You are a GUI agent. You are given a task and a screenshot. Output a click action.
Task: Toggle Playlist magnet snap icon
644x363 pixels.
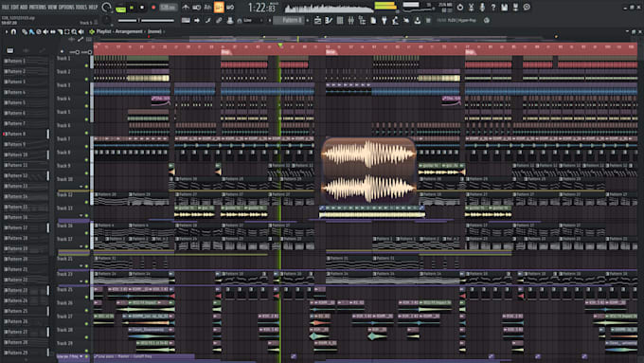coord(13,31)
